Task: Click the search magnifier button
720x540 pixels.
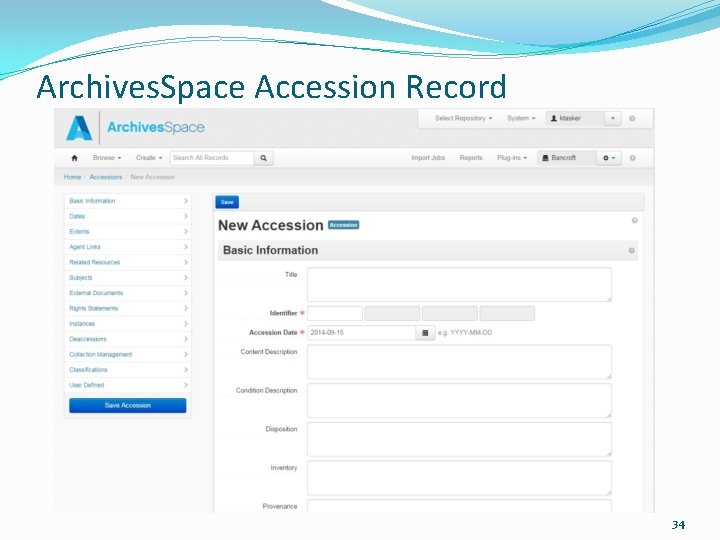Action: point(264,158)
